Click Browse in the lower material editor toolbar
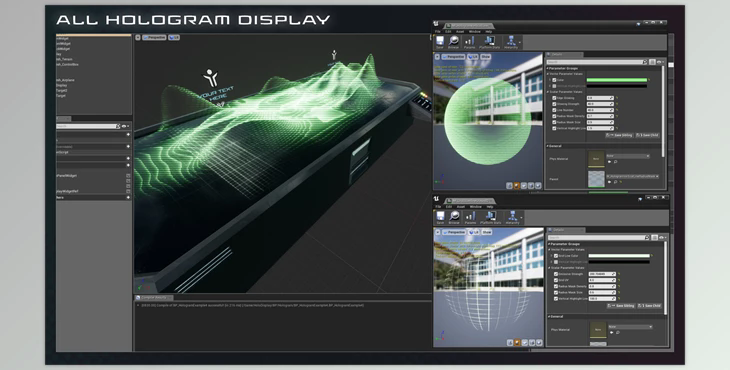This screenshot has height=370, width=730. pos(454,218)
